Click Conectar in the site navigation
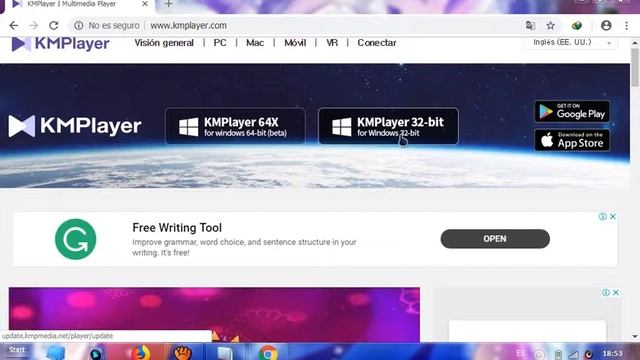Image resolution: width=640 pixels, height=360 pixels. 377,43
